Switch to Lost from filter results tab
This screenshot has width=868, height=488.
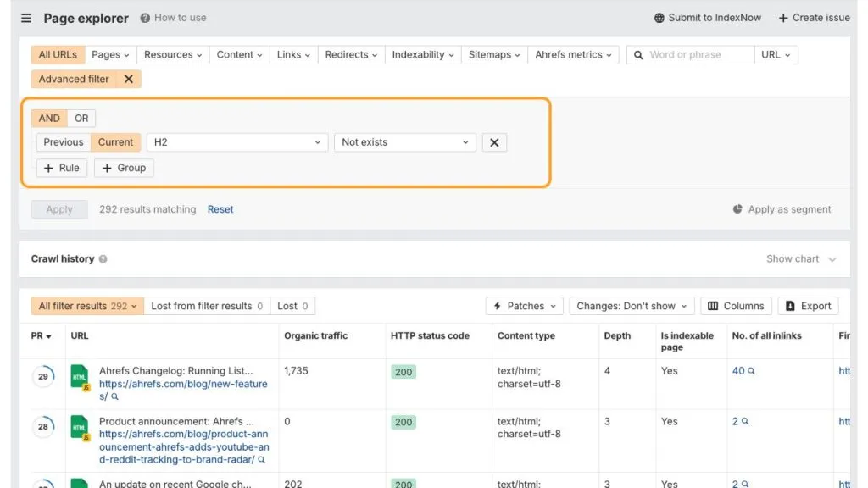point(207,306)
